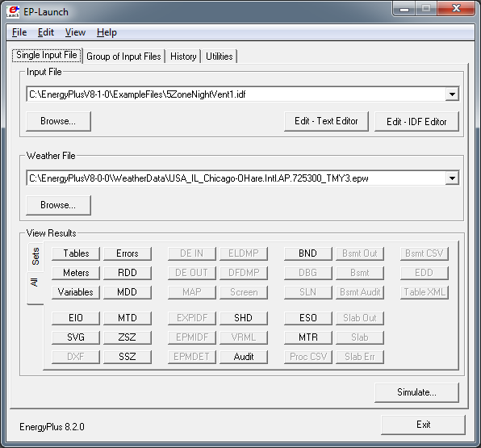Click the DXF button
Screen dimensions: 481x448
[76, 357]
